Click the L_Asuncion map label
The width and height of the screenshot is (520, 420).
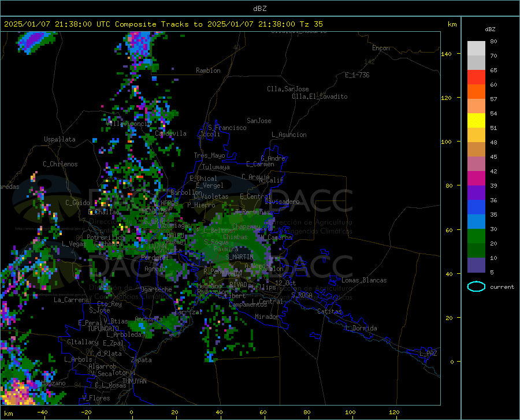click(x=289, y=135)
